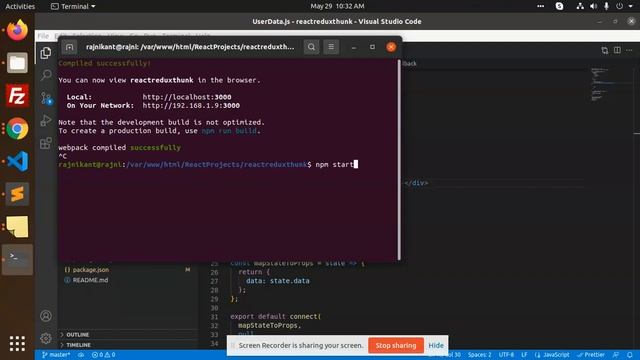Open the notifications bell in status bar

point(630,355)
